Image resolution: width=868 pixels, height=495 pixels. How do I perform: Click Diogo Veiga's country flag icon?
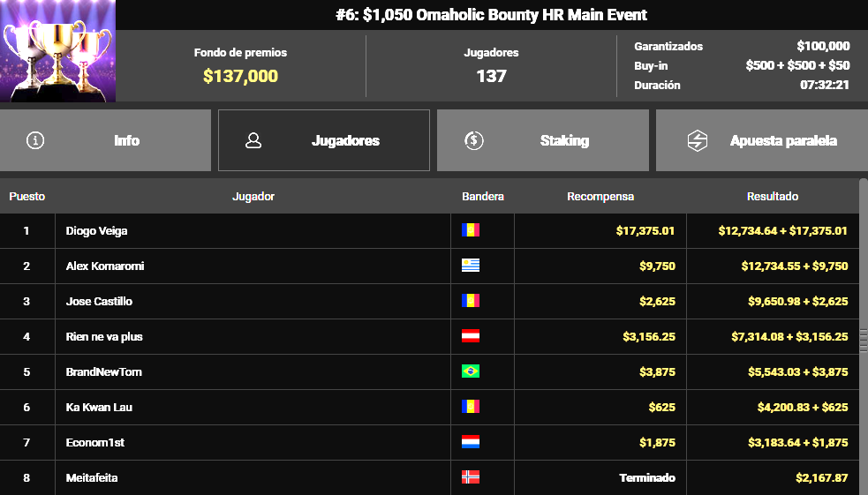(x=471, y=230)
